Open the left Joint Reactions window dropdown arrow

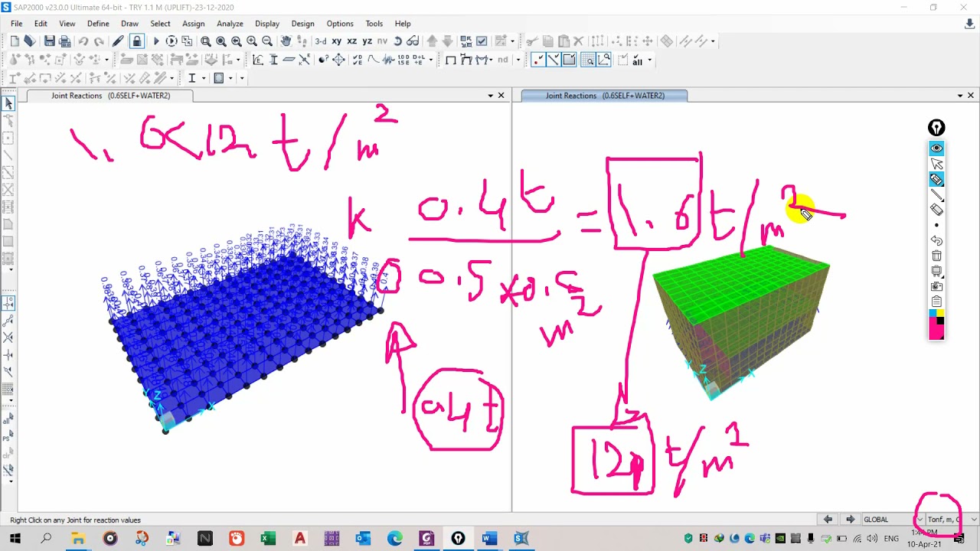pyautogui.click(x=491, y=96)
